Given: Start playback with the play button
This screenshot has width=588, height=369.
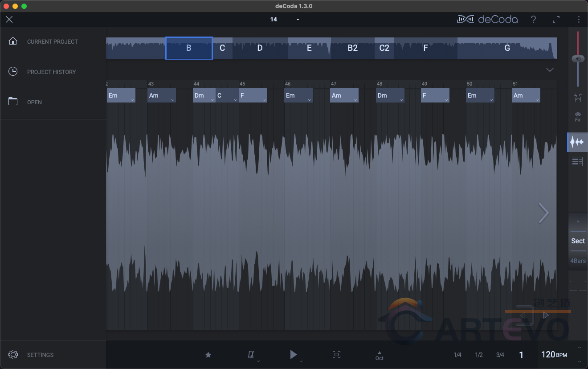Looking at the screenshot, I should (x=293, y=355).
